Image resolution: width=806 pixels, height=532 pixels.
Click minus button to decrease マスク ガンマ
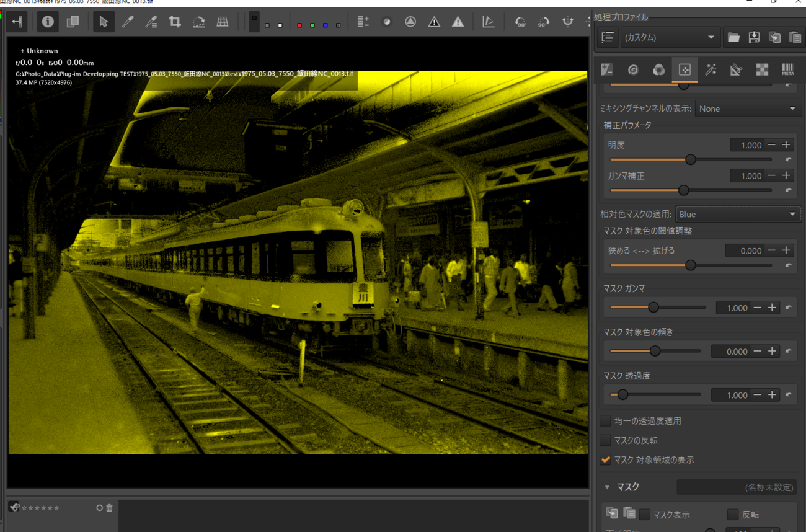[x=758, y=308]
